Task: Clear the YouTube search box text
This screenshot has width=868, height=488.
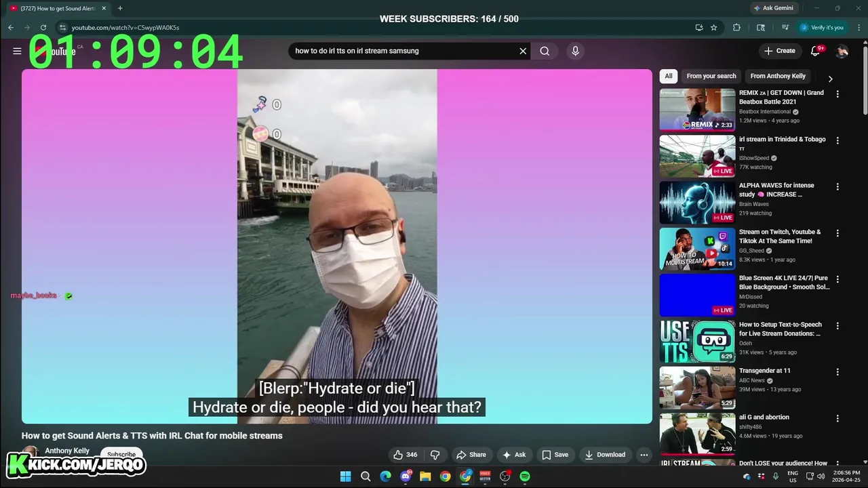Action: [x=523, y=51]
